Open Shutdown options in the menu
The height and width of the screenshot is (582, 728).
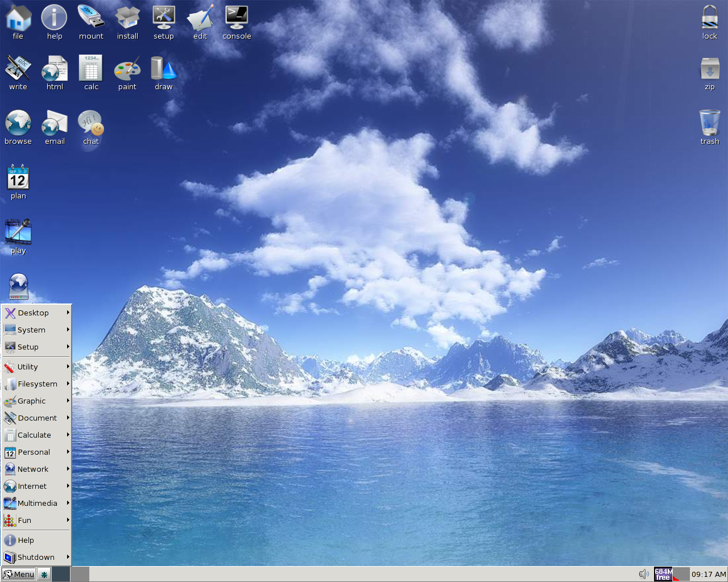point(36,557)
